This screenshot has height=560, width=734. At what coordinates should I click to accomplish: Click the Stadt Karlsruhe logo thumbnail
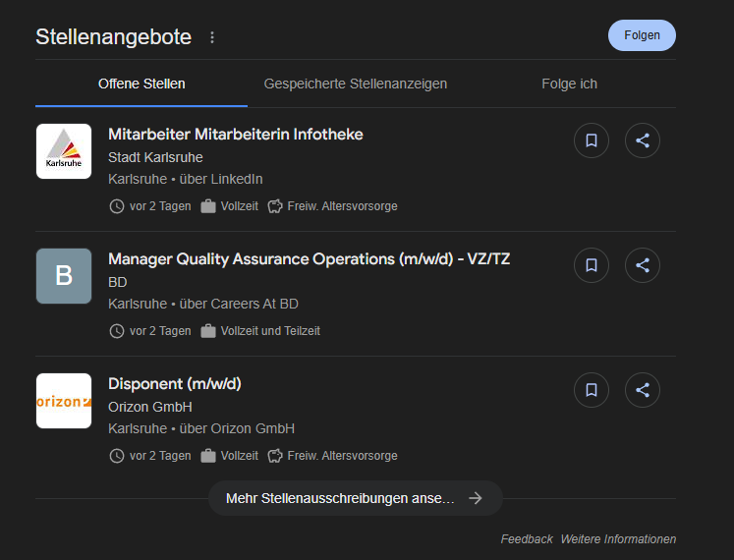[64, 151]
